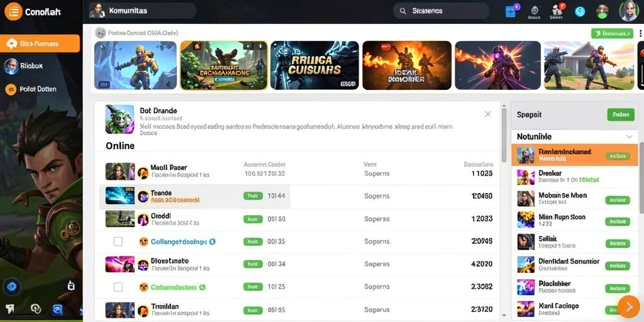Click the orange menu icon beside Conoflaft
Screen dimensions: 644x322
tap(14, 11)
